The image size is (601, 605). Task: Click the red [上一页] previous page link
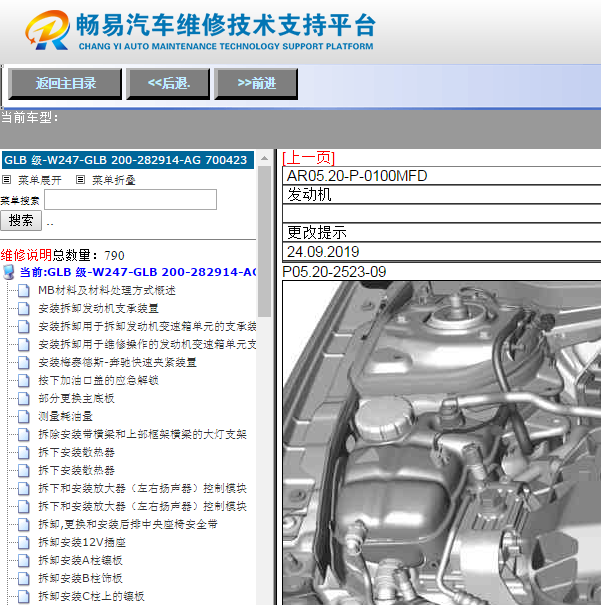tap(308, 158)
